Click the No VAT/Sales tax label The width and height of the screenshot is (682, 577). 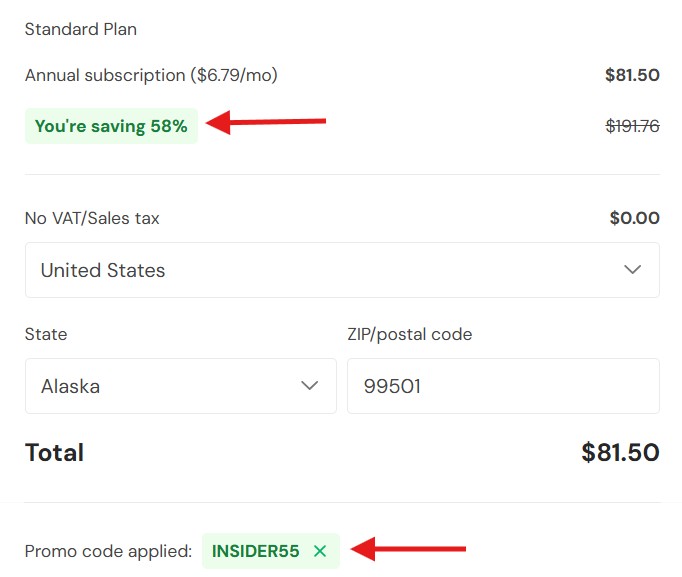(92, 218)
